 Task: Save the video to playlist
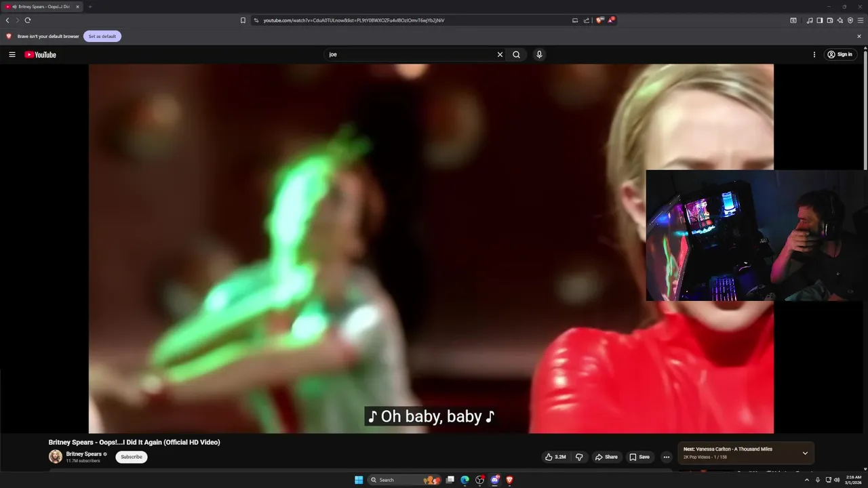point(639,457)
